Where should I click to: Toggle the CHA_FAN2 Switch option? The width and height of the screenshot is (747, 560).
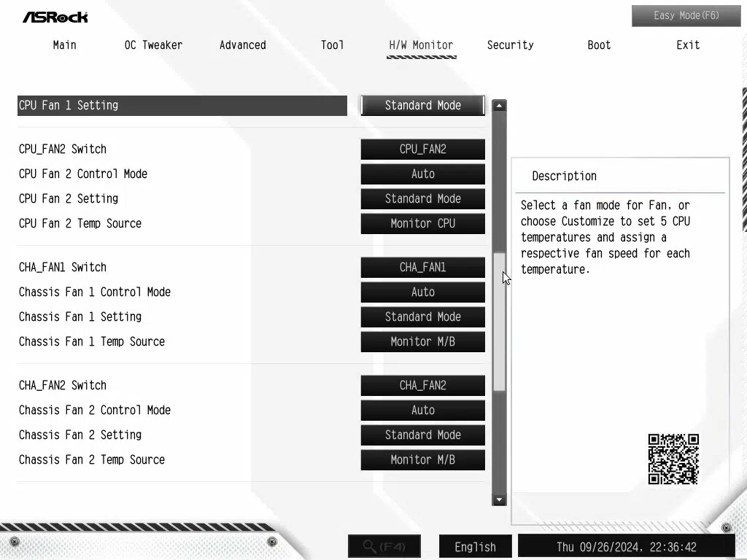(422, 385)
